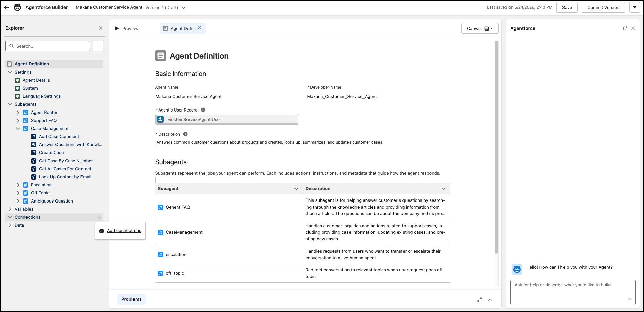Click the plus icon on Connections row
Screen dimensions: 644x312
click(x=99, y=217)
